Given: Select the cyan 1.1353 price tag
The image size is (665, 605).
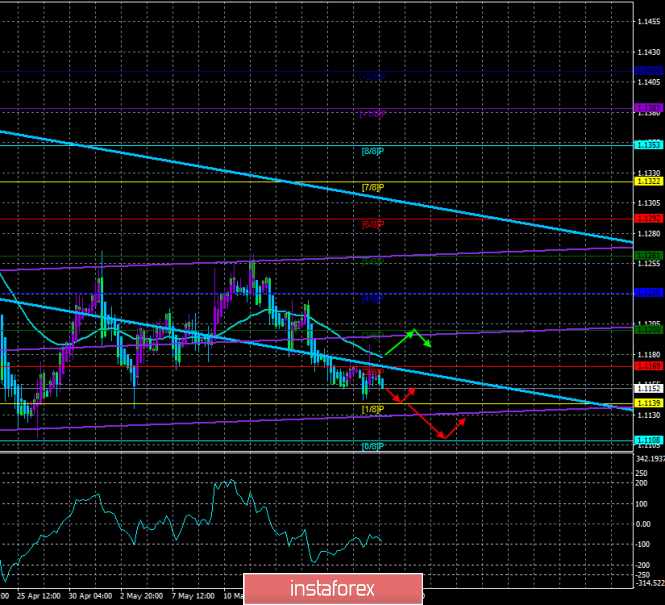Looking at the screenshot, I should pos(648,145).
